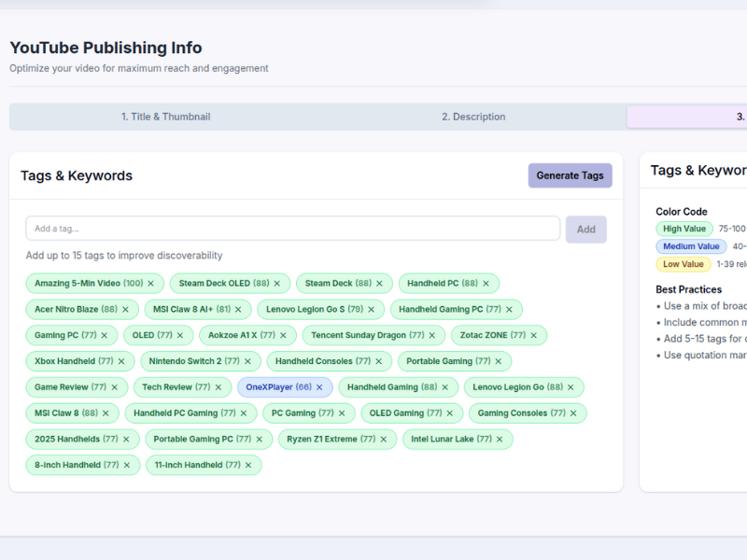Open the Title & Thumbnail tab
The width and height of the screenshot is (747, 560).
tap(166, 117)
